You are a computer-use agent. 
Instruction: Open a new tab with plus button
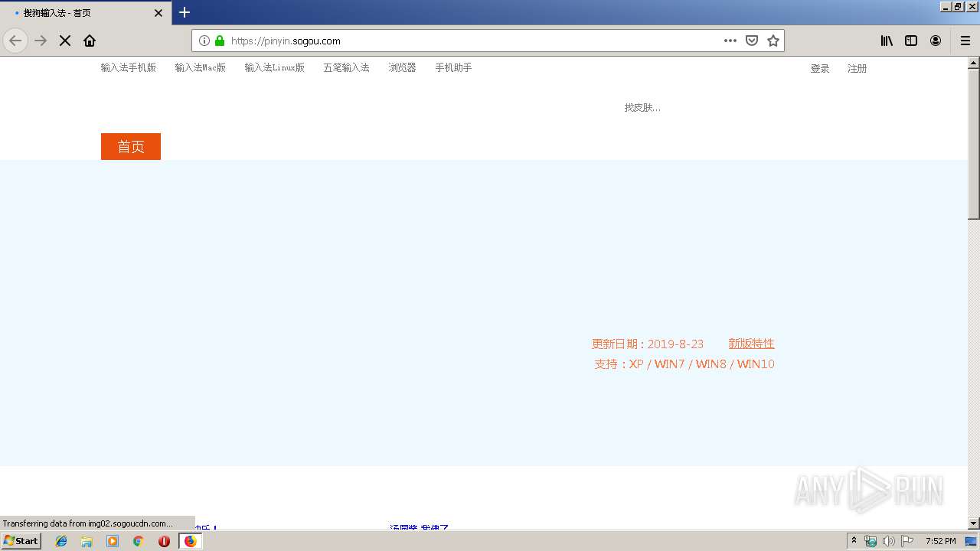click(185, 12)
